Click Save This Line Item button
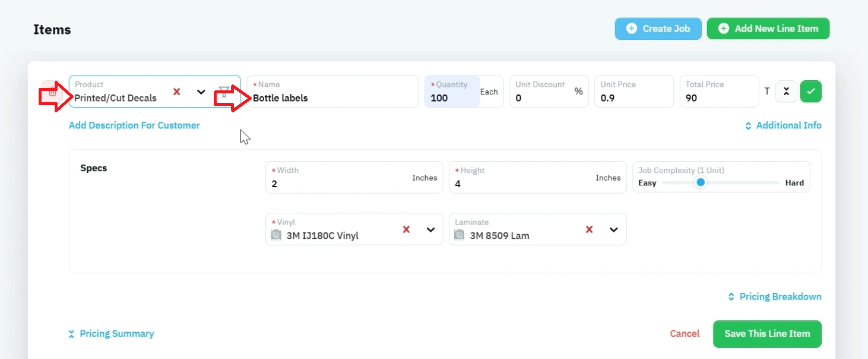The height and width of the screenshot is (359, 868). pos(767,334)
